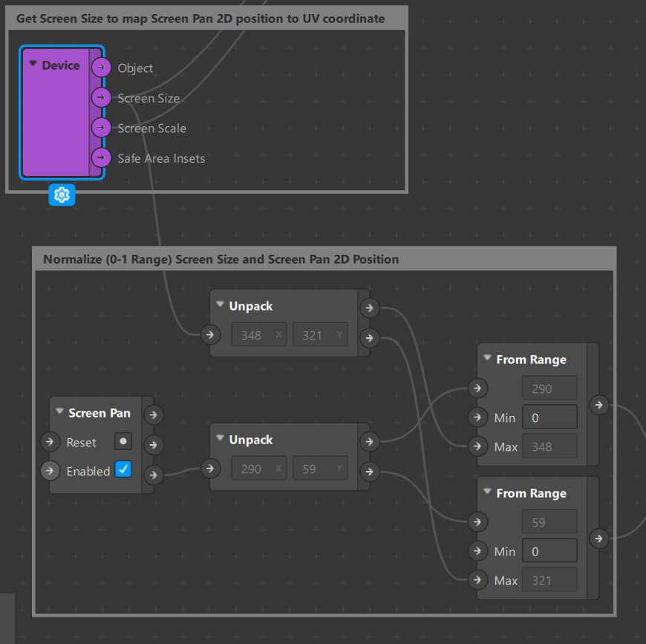Click bottom Unpack X field 290
This screenshot has width=646, height=644.
[x=258, y=469]
